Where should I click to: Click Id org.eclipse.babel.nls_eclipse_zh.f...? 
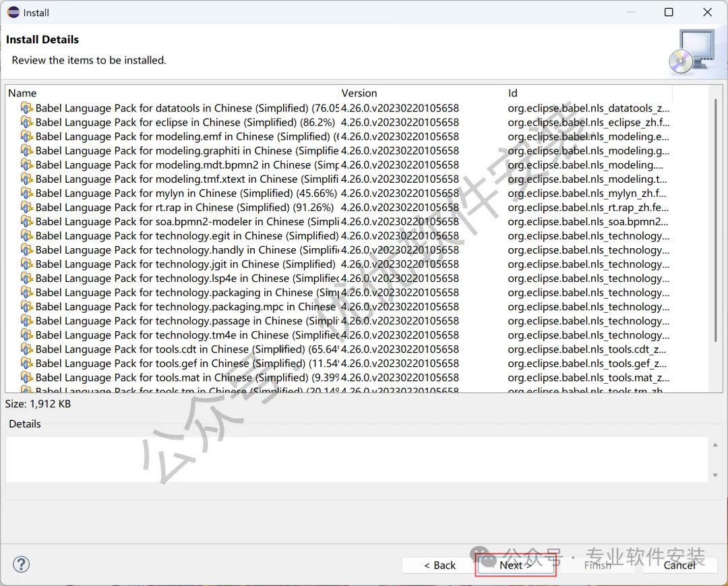pyautogui.click(x=588, y=122)
